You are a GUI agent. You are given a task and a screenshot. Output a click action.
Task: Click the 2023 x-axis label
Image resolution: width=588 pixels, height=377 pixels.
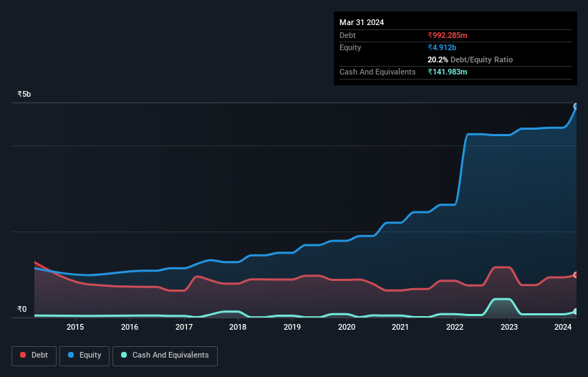coord(509,327)
